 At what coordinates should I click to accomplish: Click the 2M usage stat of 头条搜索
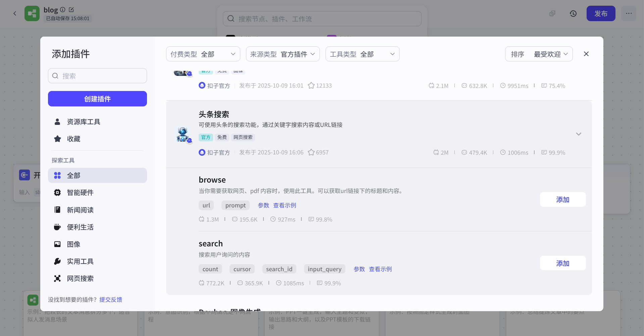441,153
